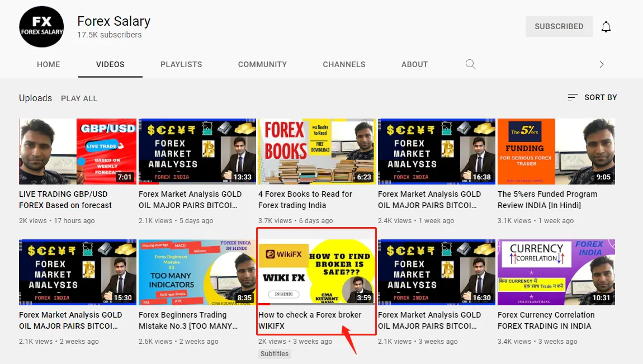Click '2K views • 17 hours ago' text
Screen dimensions: 643x364
[x=56, y=220]
